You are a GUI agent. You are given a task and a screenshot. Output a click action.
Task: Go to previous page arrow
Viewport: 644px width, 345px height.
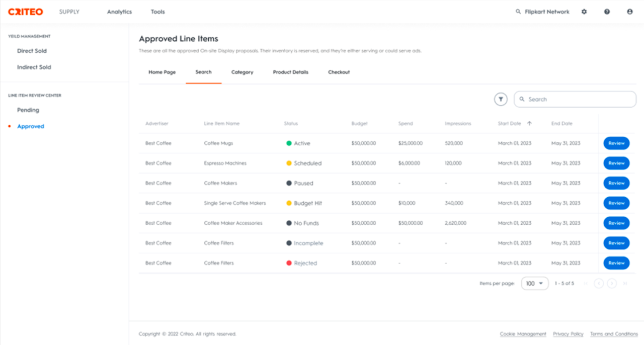pyautogui.click(x=599, y=284)
